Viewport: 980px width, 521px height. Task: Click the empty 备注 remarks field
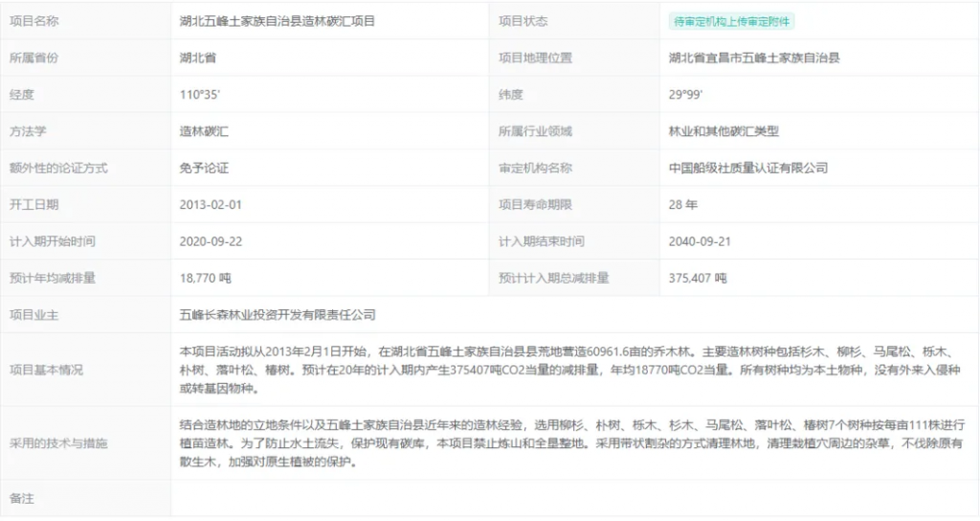click(574, 498)
